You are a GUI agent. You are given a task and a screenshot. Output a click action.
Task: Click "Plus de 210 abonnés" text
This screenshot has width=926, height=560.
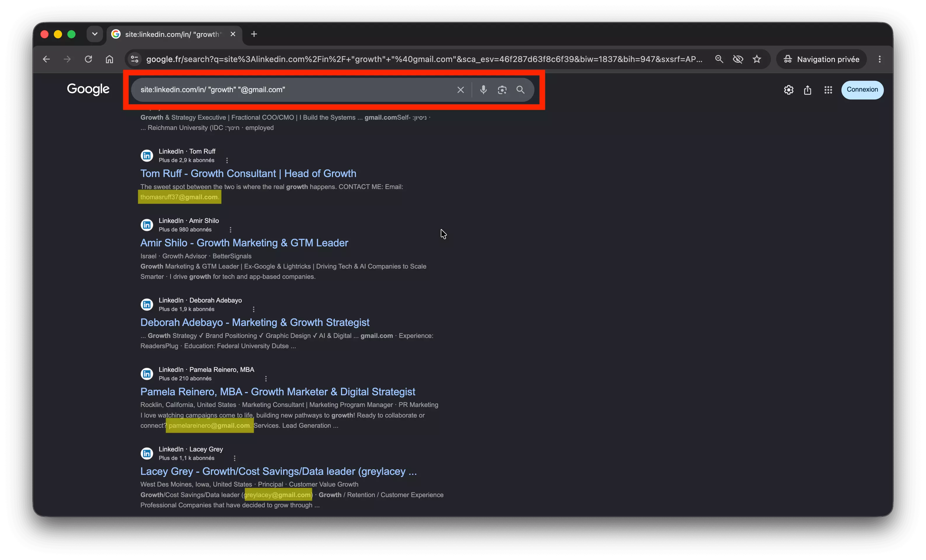185,379
